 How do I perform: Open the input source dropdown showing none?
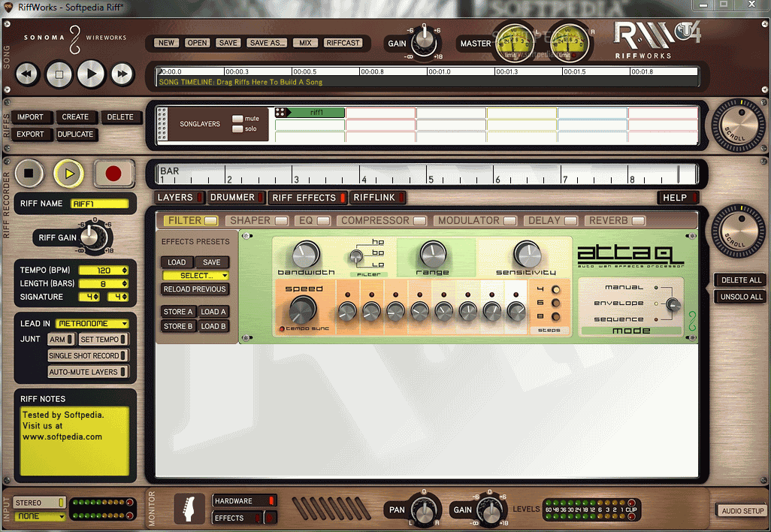pyautogui.click(x=41, y=516)
